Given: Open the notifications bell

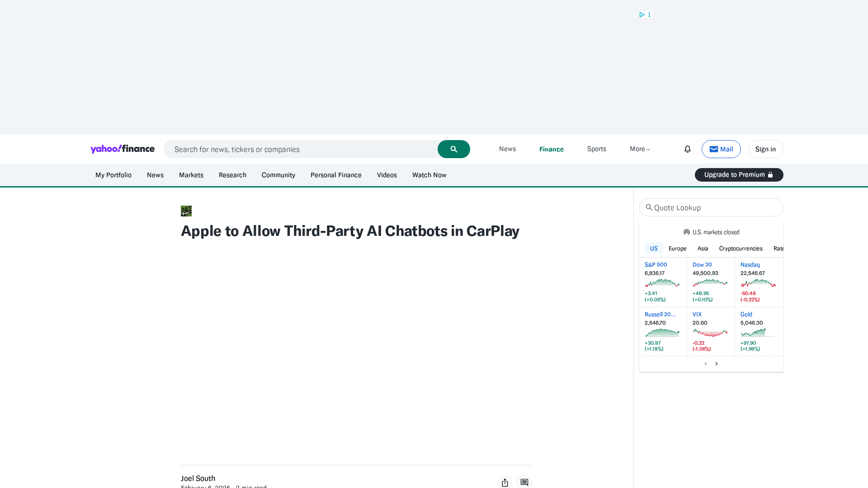Looking at the screenshot, I should [687, 149].
